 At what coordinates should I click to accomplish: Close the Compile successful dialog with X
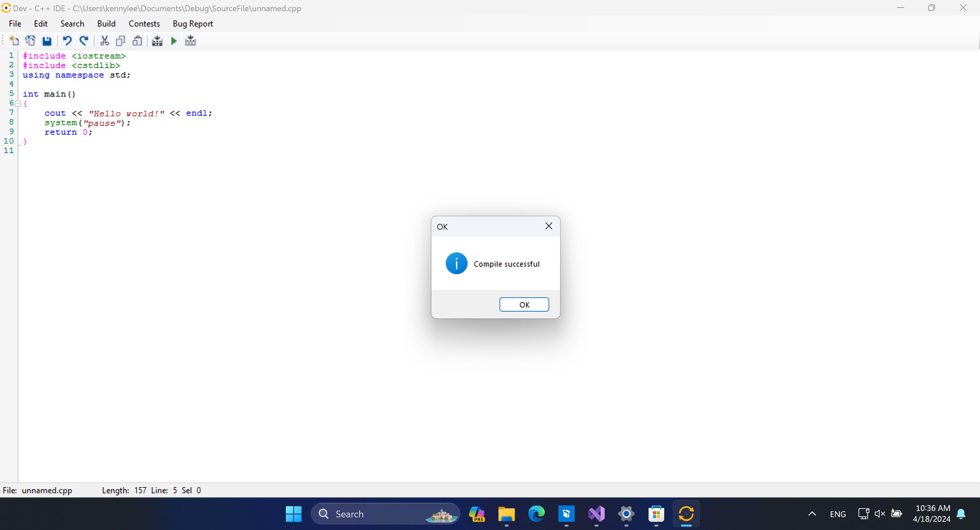[549, 226]
